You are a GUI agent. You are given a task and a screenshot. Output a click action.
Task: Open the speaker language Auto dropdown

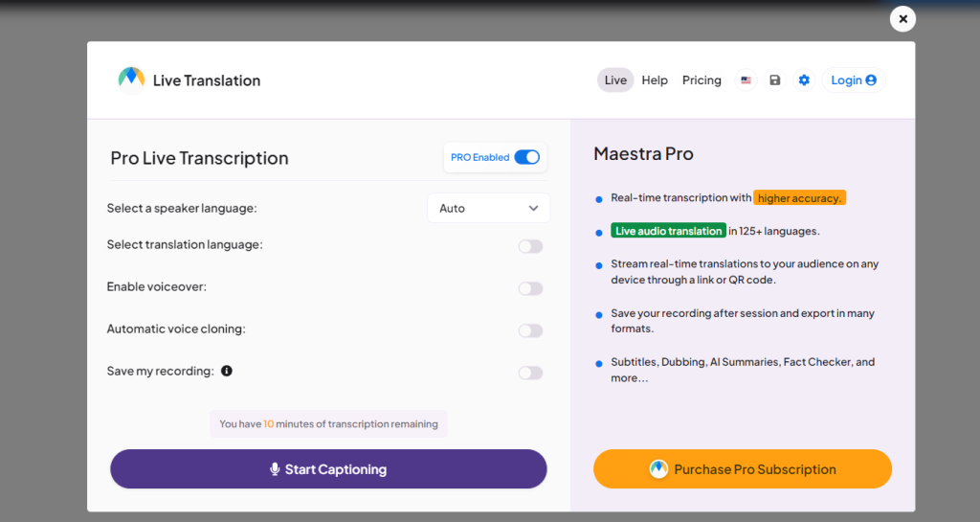[488, 208]
